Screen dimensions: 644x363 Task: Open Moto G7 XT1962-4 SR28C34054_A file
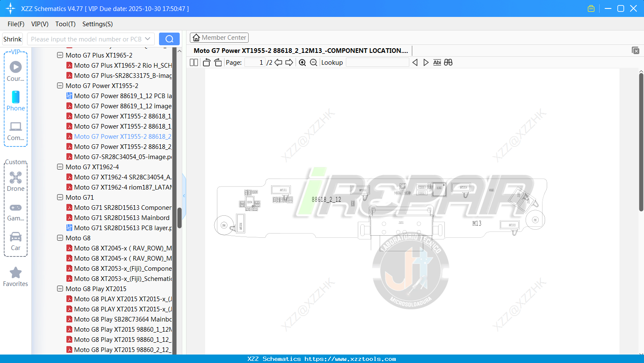tap(119, 177)
